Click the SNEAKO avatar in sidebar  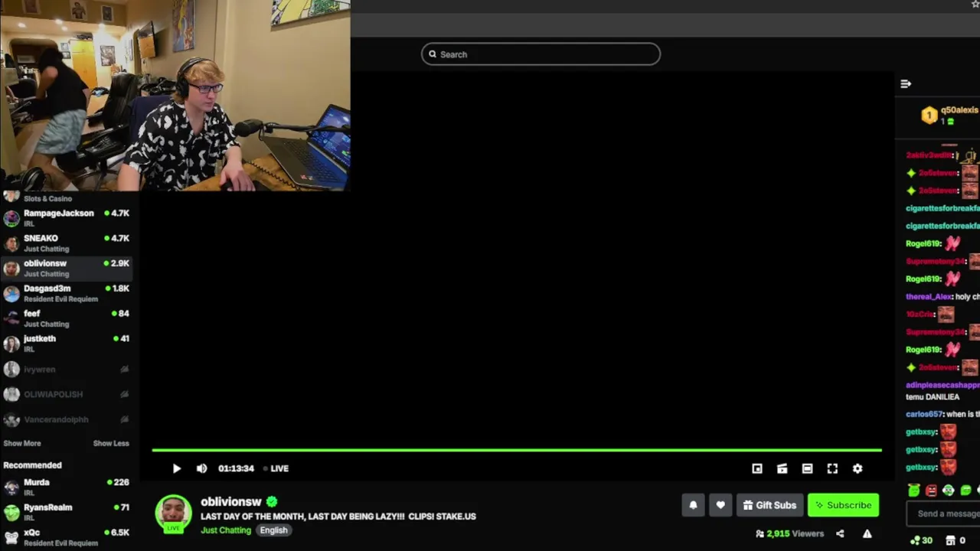[x=11, y=243]
